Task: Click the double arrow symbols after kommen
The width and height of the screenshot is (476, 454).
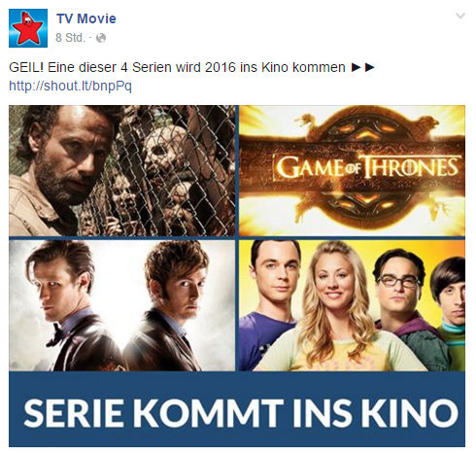Action: 363,67
